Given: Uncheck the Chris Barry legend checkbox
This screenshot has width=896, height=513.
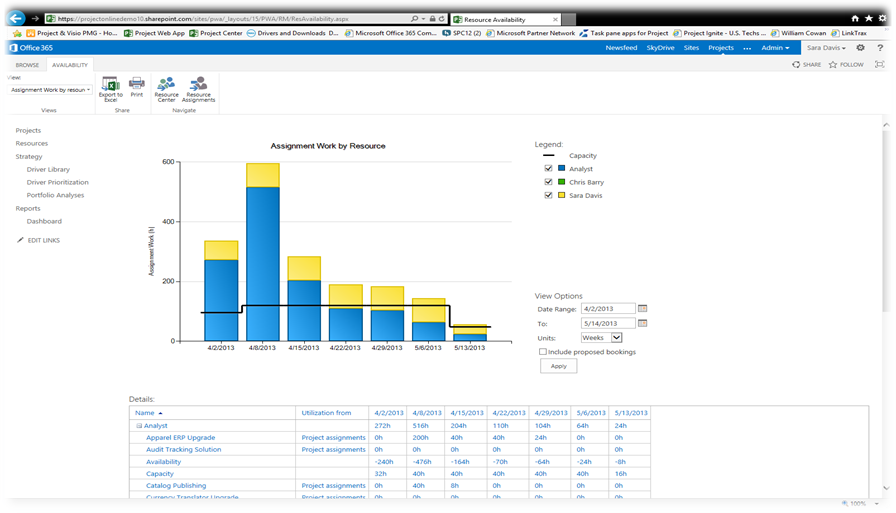Looking at the screenshot, I should click(x=548, y=182).
